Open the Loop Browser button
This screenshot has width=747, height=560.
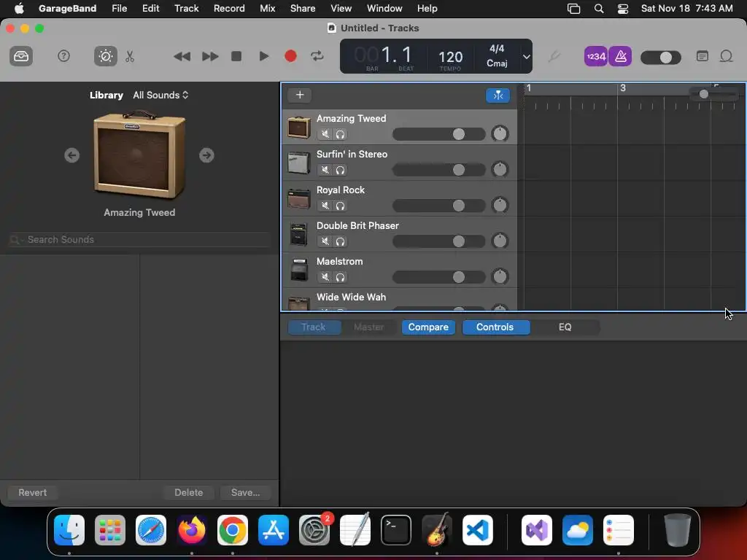tap(726, 57)
